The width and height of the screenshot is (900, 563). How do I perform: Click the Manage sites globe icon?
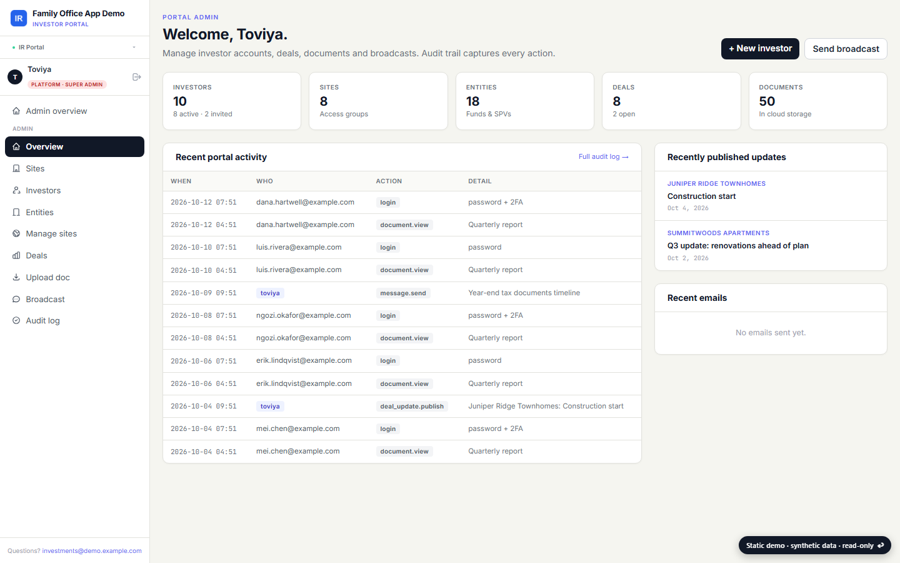[x=16, y=234]
